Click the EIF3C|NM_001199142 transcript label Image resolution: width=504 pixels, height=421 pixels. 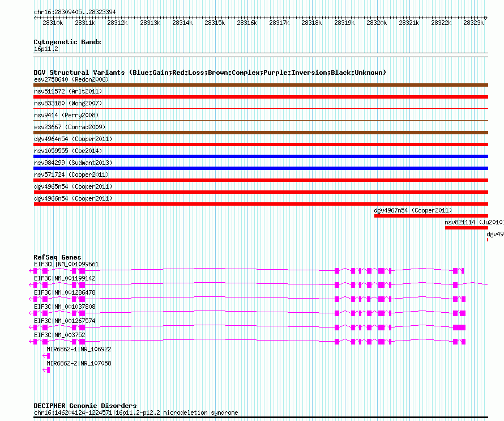pos(65,279)
